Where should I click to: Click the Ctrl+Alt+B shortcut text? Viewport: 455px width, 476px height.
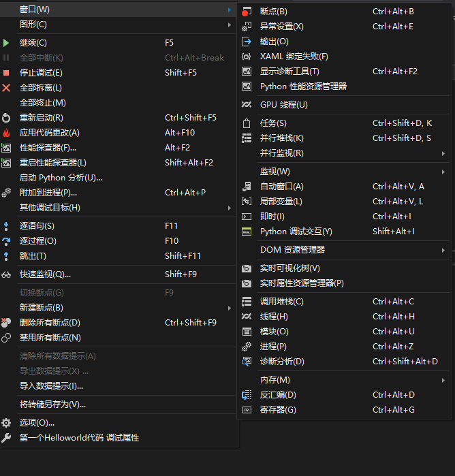coord(393,12)
